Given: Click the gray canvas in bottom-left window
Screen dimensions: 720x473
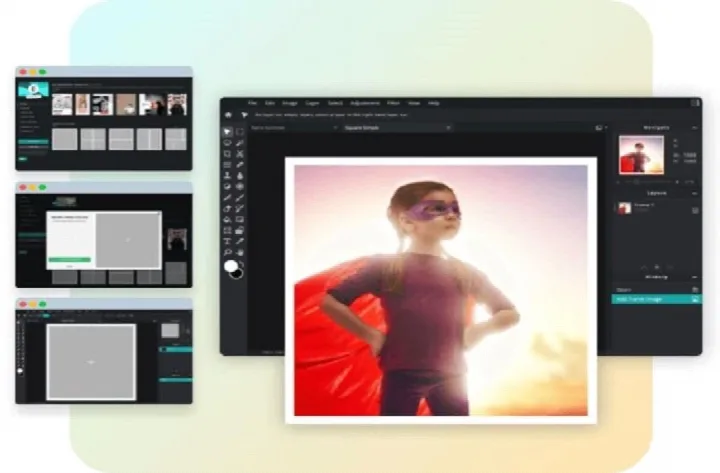Looking at the screenshot, I should tap(91, 362).
